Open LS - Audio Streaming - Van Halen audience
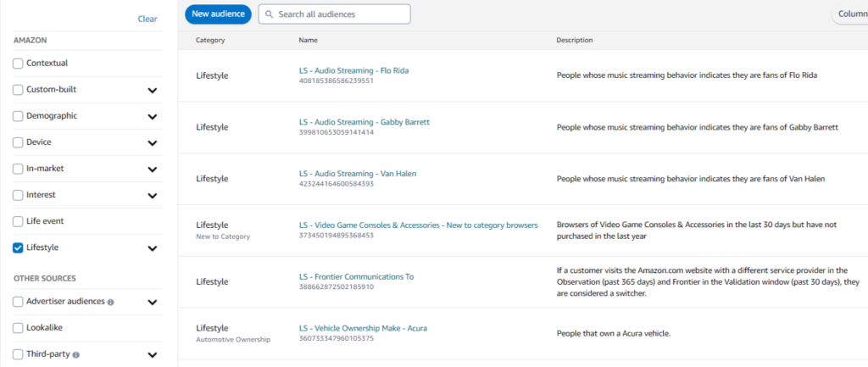The image size is (868, 367). [x=358, y=174]
